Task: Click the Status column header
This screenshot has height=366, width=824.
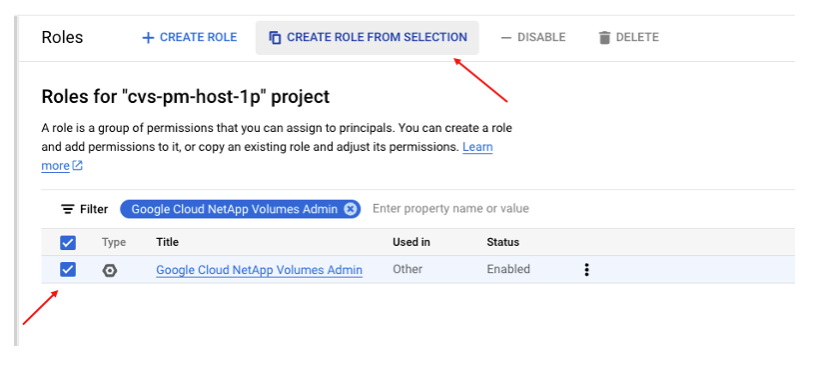Action: [x=503, y=242]
